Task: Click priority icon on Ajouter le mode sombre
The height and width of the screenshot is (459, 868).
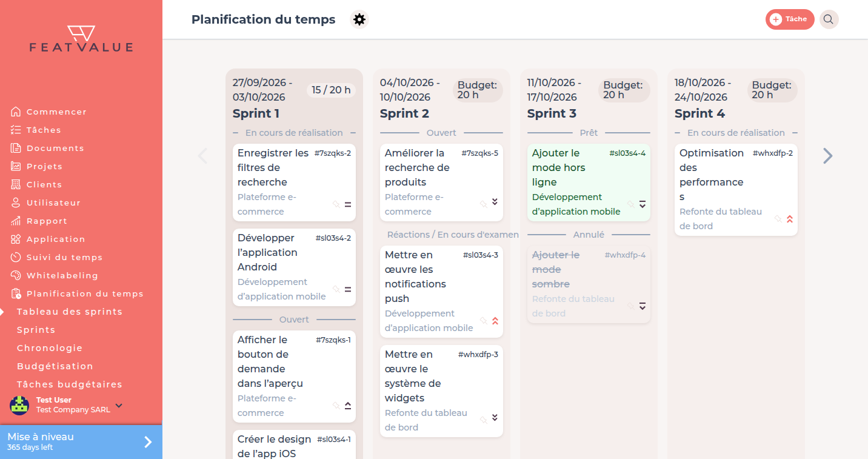Action: tap(643, 306)
